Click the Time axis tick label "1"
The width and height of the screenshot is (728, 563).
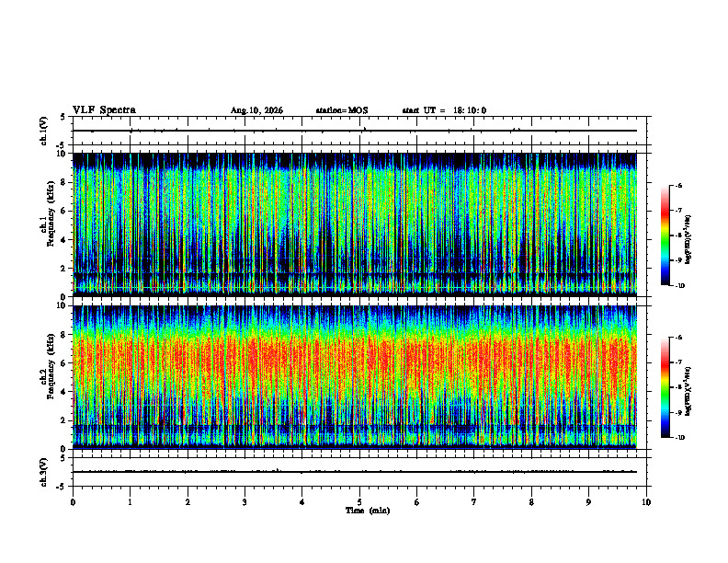(130, 502)
